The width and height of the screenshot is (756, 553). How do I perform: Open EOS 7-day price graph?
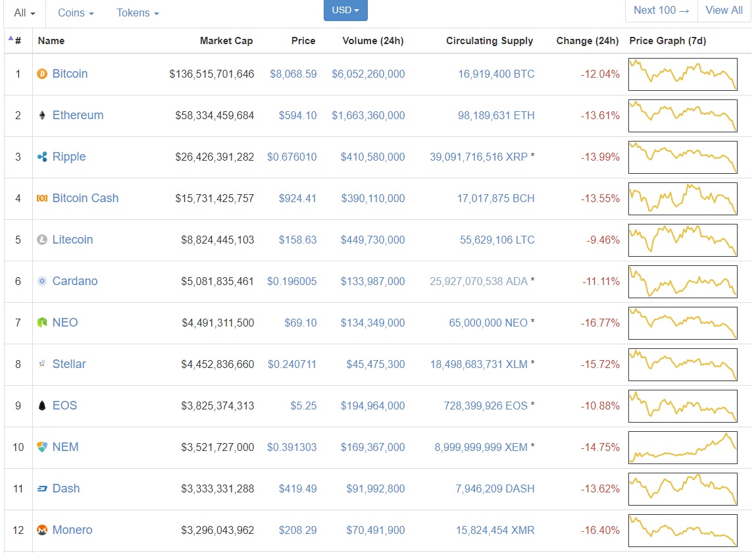coord(683,406)
